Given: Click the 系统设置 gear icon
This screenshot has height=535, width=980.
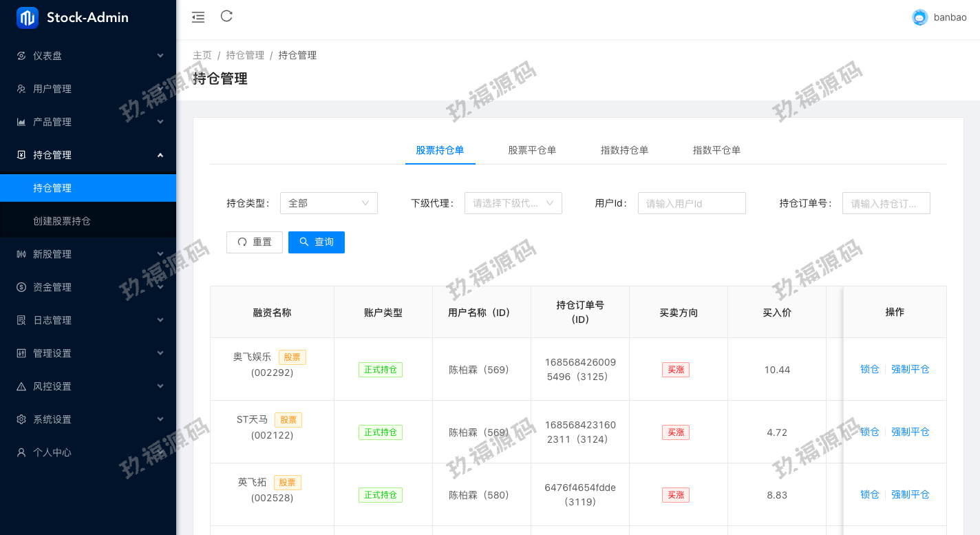Looking at the screenshot, I should [x=21, y=419].
